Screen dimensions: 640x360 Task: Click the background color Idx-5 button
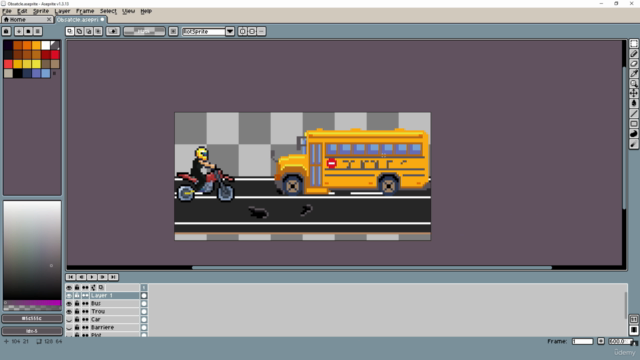point(32,331)
